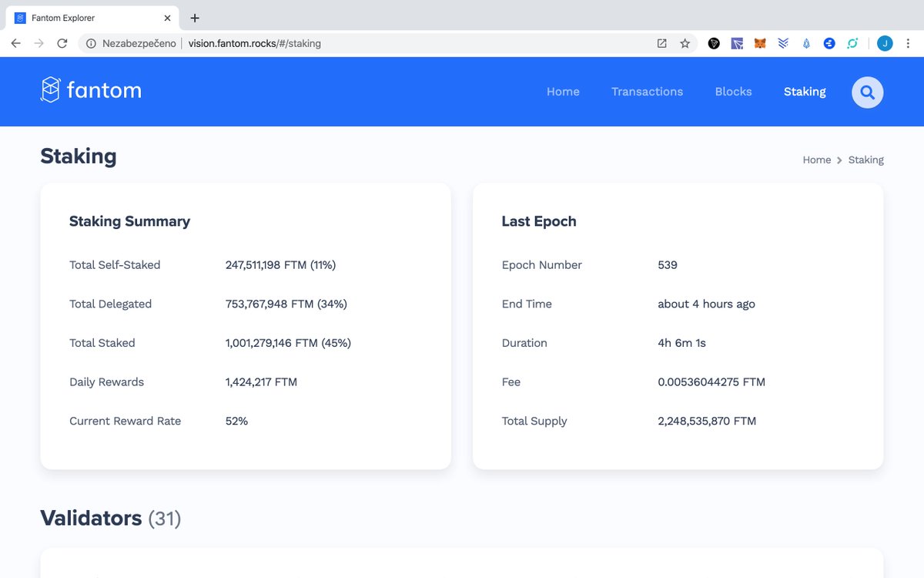924x578 pixels.
Task: Click the value 753,767,948 FTM (34%)
Action: (x=286, y=304)
